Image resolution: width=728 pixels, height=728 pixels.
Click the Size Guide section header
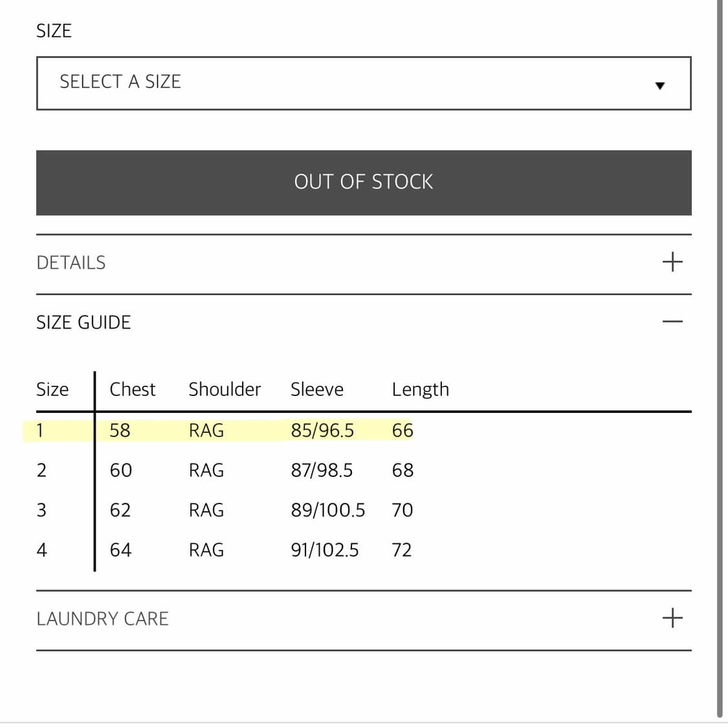coord(83,322)
